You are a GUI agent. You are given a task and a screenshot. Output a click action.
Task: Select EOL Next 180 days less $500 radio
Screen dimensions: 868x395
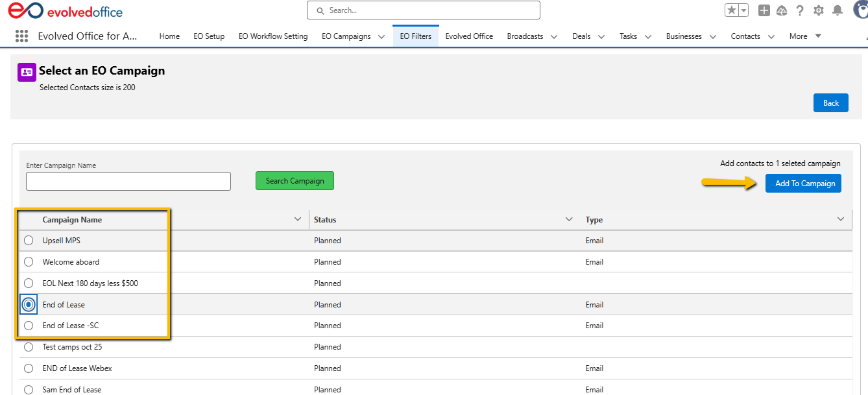tap(29, 283)
